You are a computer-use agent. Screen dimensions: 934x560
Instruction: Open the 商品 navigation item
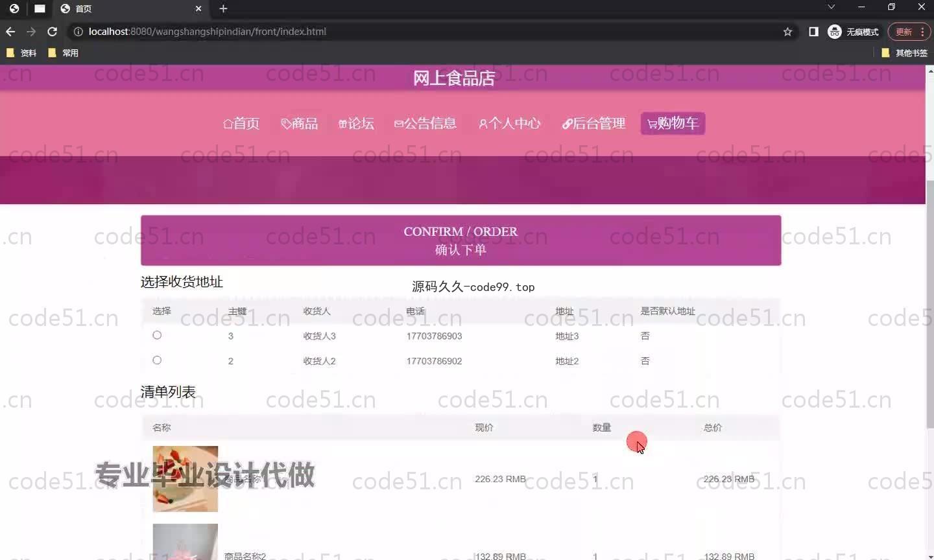299,123
